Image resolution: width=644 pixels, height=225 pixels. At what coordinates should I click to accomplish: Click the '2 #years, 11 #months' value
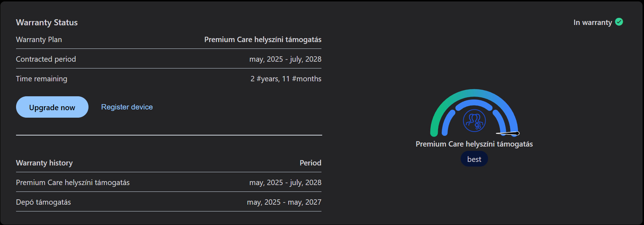(x=286, y=79)
